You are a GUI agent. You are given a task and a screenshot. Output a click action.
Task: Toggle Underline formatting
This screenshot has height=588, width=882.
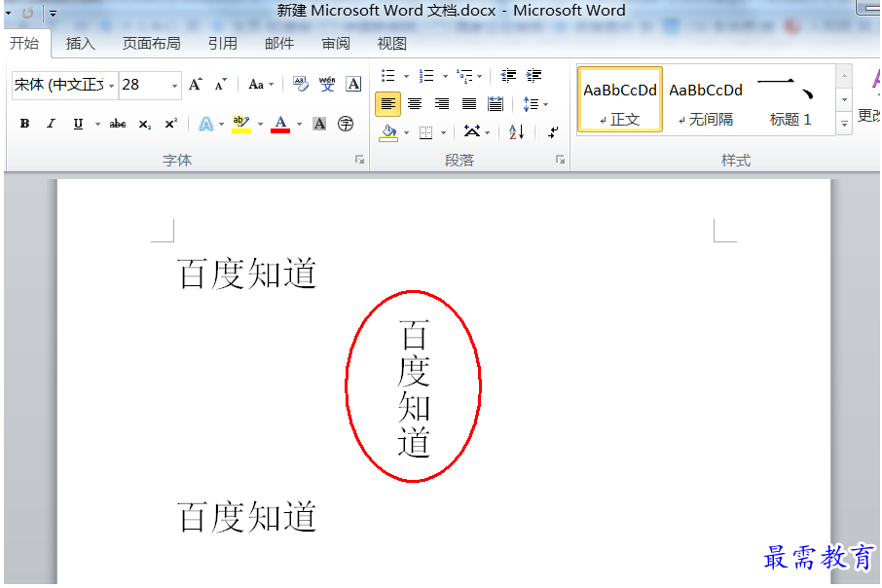(x=78, y=124)
